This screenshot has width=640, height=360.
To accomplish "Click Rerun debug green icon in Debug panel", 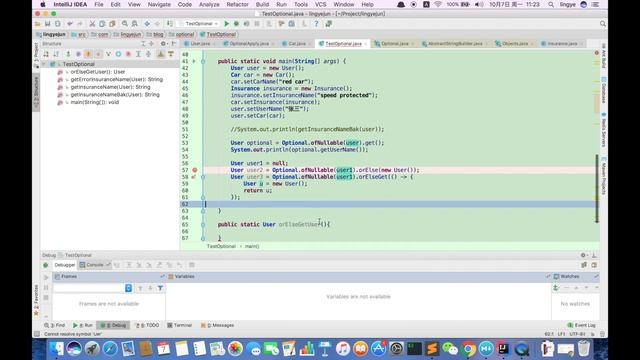I will [46, 265].
